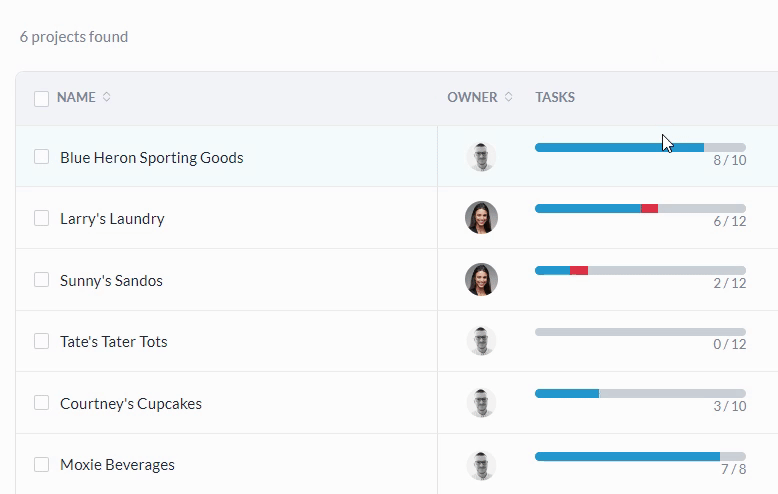
Task: Click owner avatar in Courtney's Cupcakes row
Action: [481, 403]
